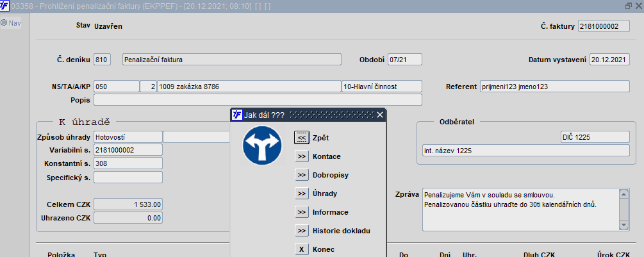Click the empty Popis field
644x257 pixels.
click(258, 100)
